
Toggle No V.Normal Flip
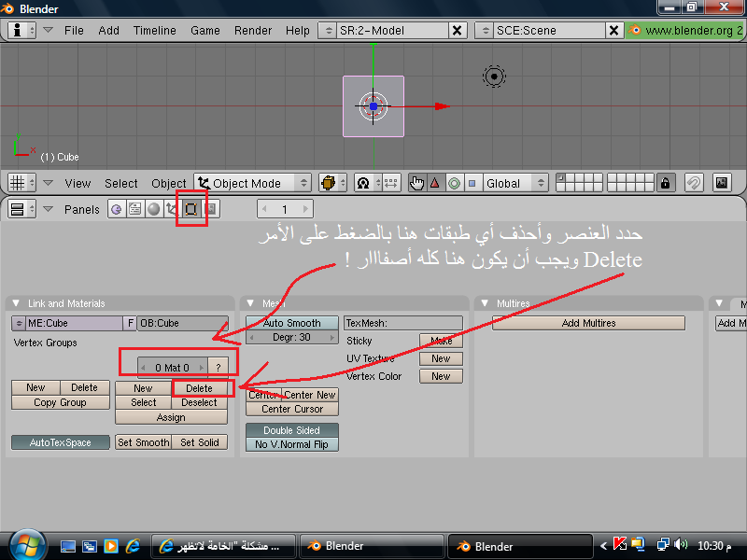(292, 444)
